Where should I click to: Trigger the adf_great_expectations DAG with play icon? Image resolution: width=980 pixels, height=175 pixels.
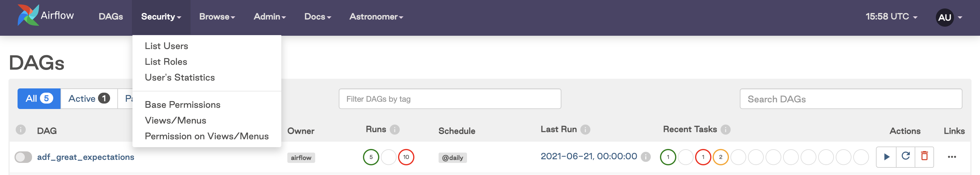tap(886, 157)
